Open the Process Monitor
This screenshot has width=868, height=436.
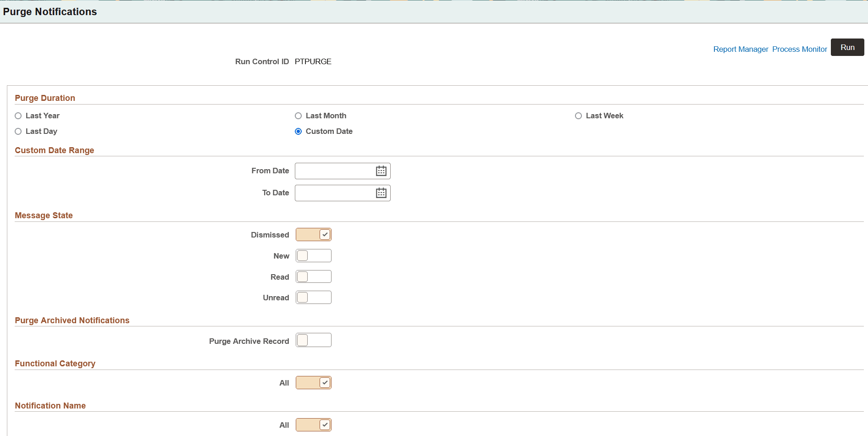[x=800, y=49]
